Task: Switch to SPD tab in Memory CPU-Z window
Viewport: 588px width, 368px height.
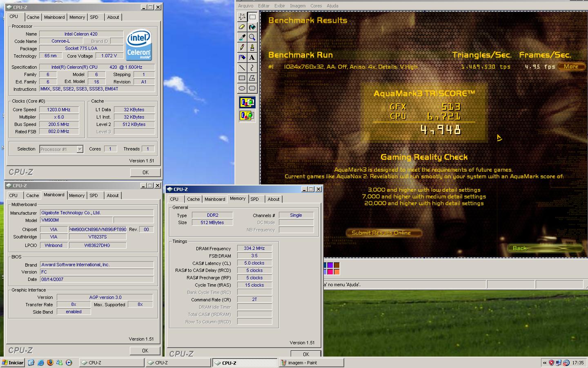Action: [255, 199]
